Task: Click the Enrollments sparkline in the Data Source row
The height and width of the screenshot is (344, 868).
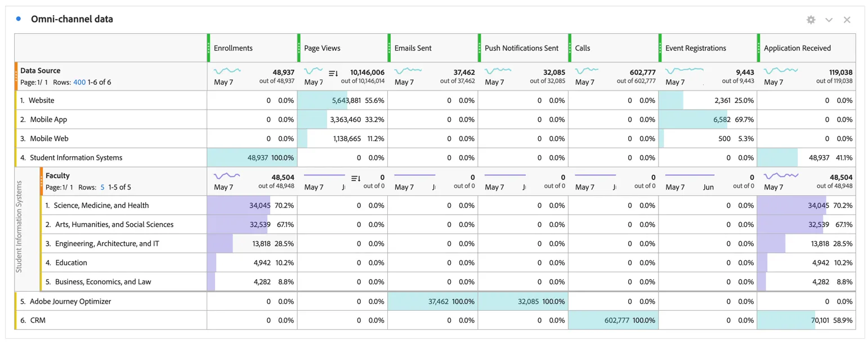Action: tap(227, 71)
